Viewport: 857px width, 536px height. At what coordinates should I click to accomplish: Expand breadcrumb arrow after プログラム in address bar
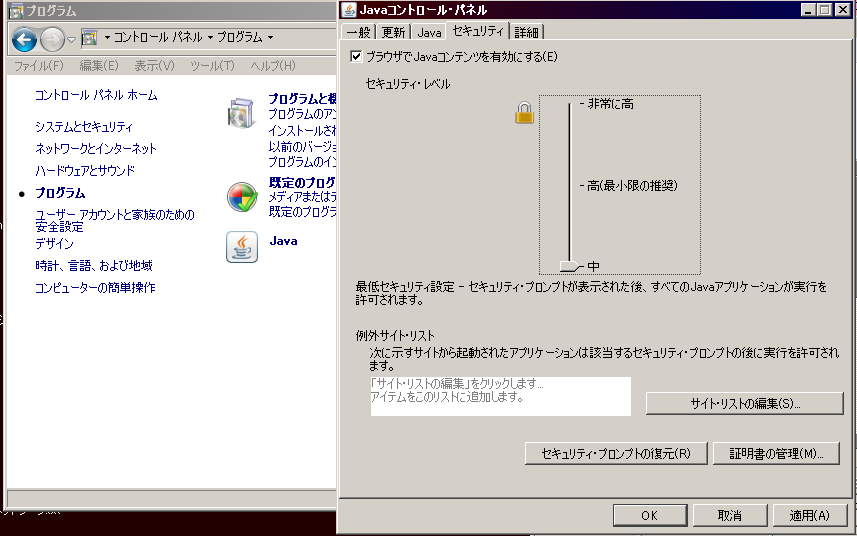pyautogui.click(x=270, y=38)
